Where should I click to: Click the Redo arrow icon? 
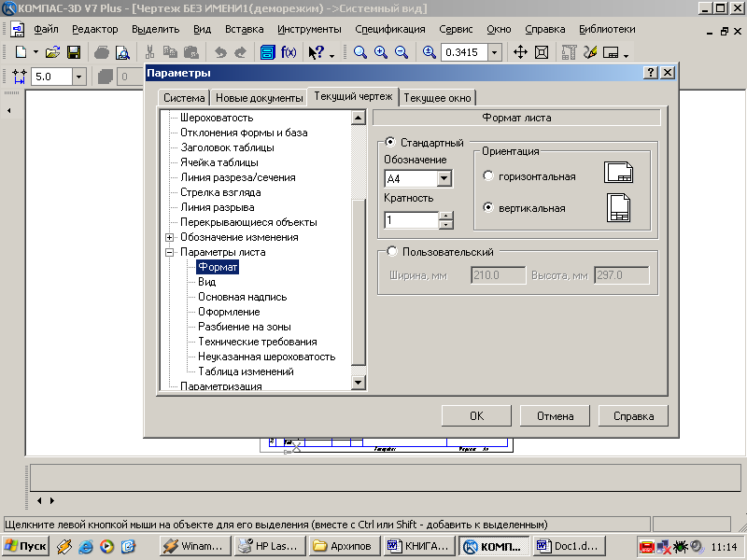pyautogui.click(x=241, y=52)
